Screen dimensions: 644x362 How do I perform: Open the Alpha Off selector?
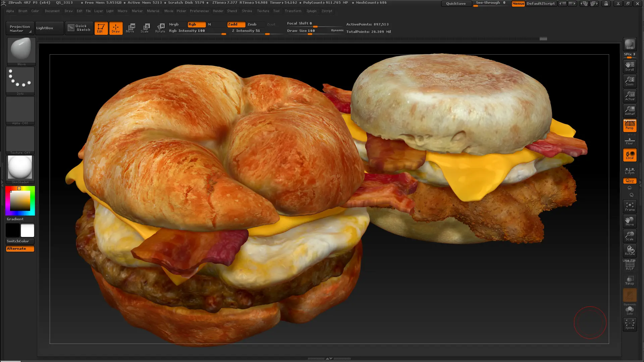(x=20, y=110)
